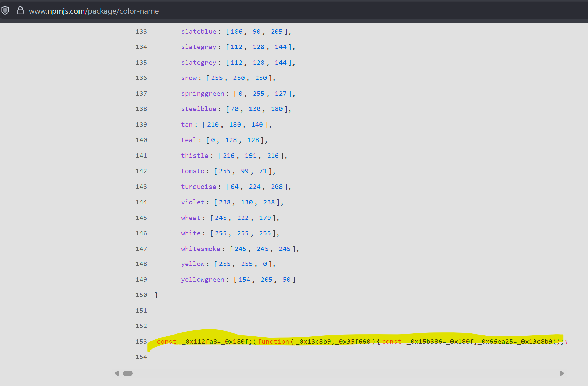Click line number 146

tap(141, 233)
